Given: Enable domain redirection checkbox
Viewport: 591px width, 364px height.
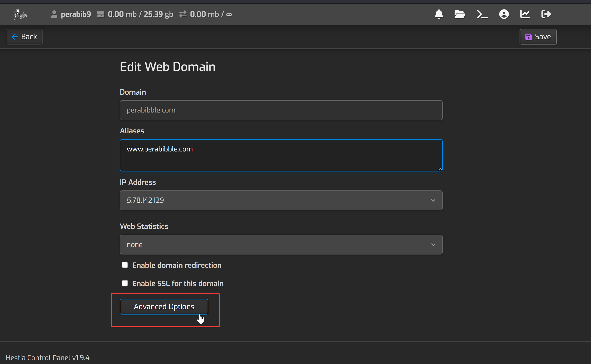Looking at the screenshot, I should click(125, 265).
